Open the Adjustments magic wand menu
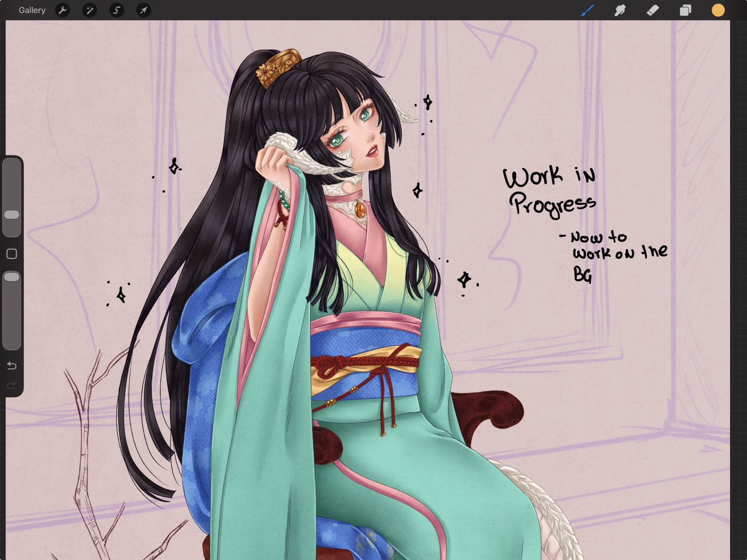 (90, 11)
